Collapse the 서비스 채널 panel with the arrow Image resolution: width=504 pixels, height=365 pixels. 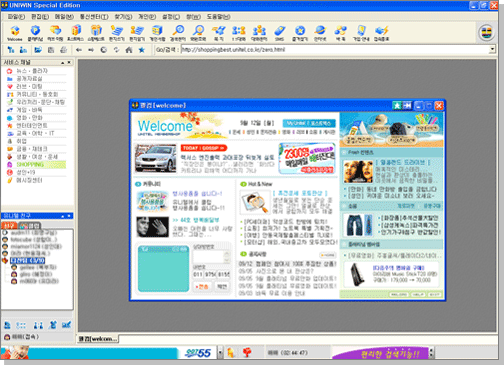point(62,63)
